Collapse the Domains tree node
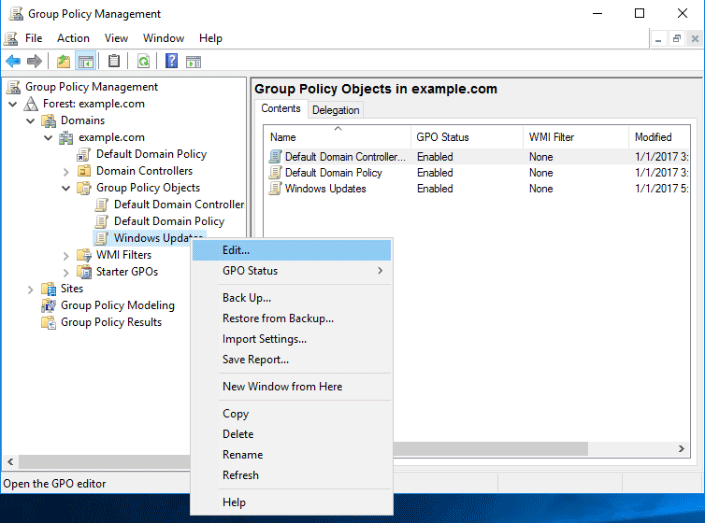The height and width of the screenshot is (523, 705). tap(30, 121)
